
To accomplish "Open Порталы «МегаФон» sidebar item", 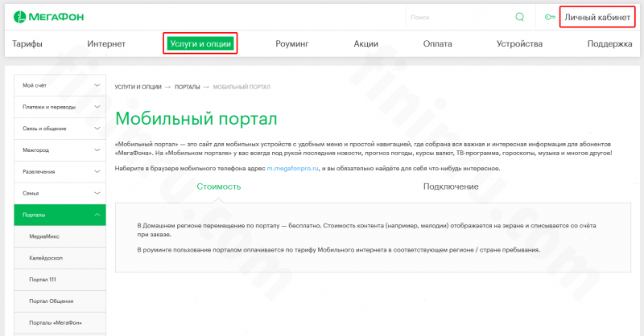I will pyautogui.click(x=60, y=323).
